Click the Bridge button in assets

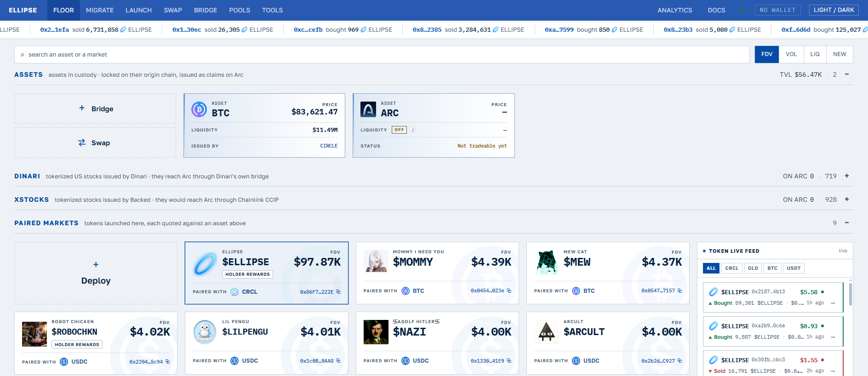pos(95,108)
